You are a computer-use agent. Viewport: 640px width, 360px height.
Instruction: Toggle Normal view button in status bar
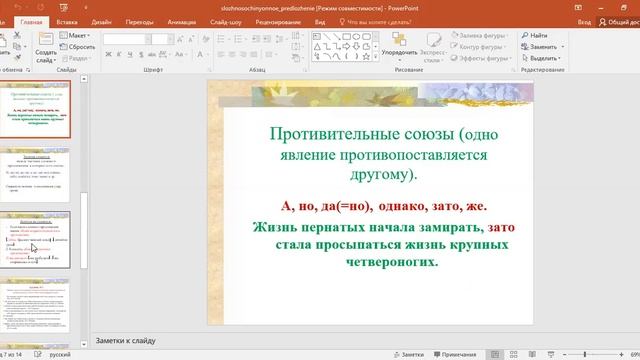495,354
